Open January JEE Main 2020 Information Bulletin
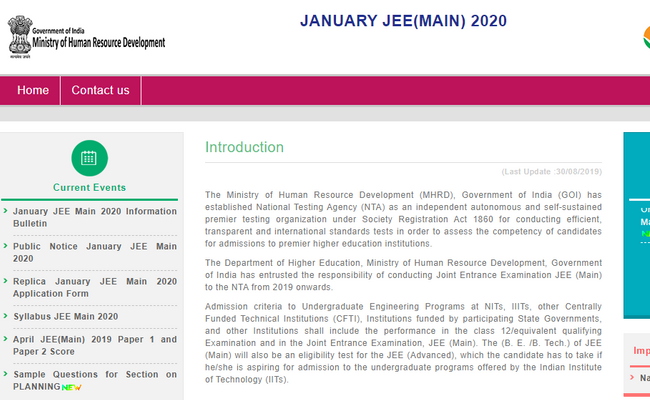 pyautogui.click(x=94, y=217)
